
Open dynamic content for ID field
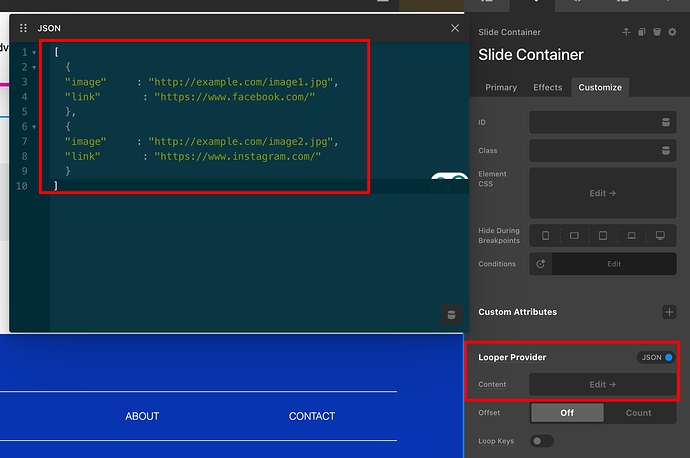666,123
